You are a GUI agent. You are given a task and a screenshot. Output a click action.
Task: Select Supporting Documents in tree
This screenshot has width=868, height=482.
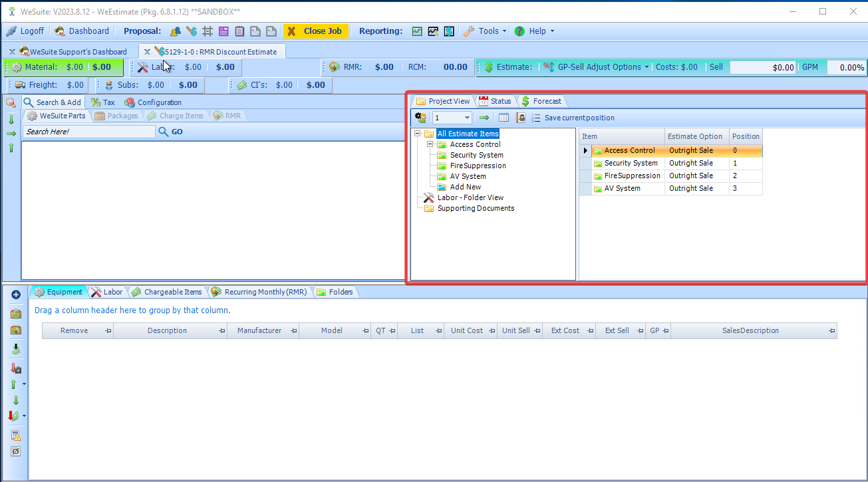476,208
